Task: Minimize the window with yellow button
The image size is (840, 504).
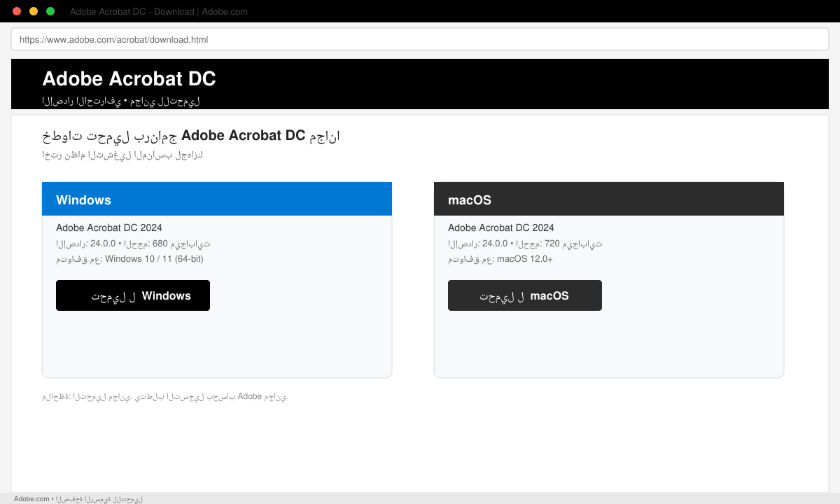Action: (34, 11)
